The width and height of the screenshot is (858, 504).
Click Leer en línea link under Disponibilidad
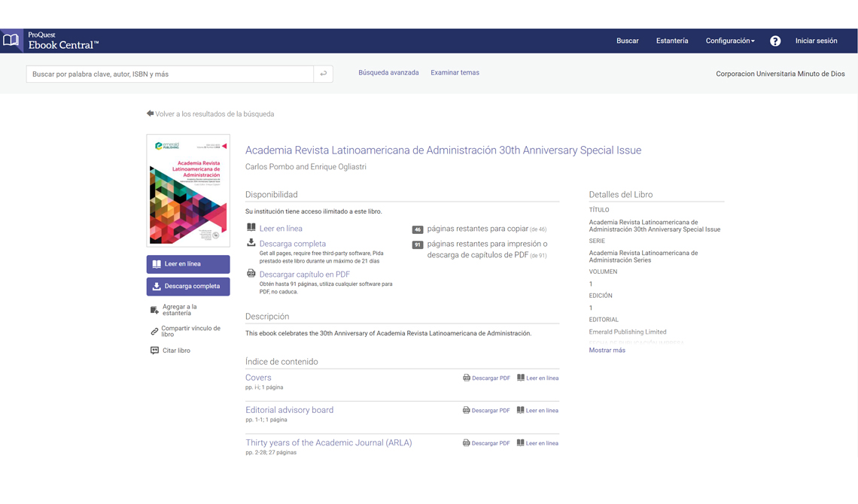[x=281, y=229]
